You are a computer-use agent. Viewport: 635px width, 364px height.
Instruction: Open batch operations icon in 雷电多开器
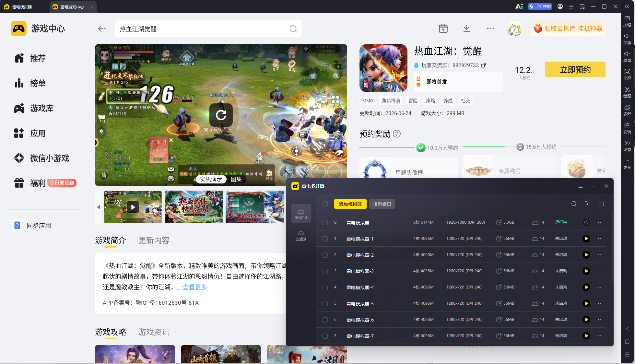[601, 204]
